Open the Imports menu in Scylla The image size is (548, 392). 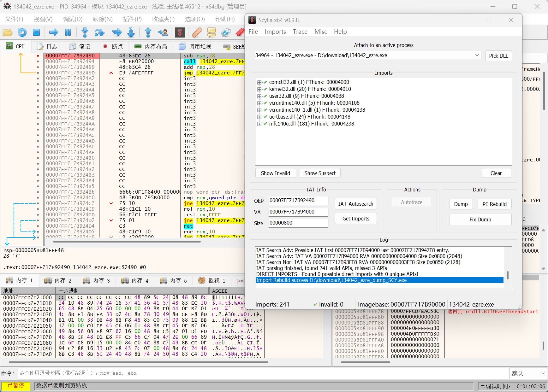point(275,32)
